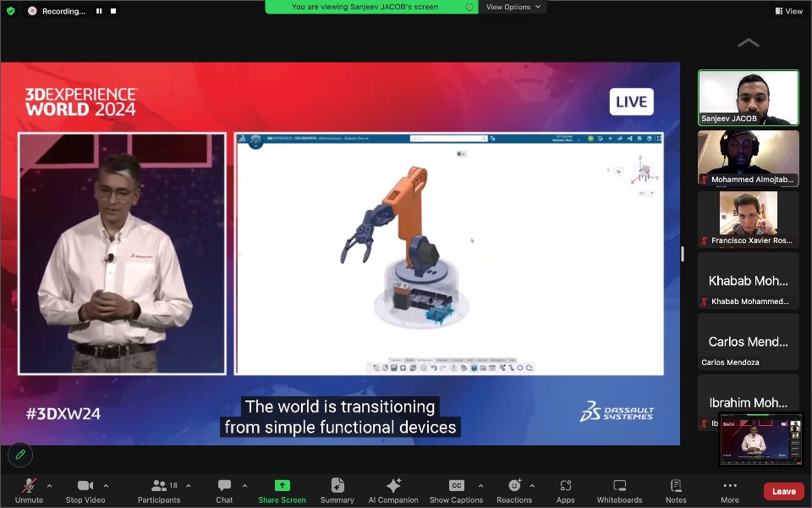Click the tag icon next to search
Screen dimensions: 812x508
click(x=492, y=138)
